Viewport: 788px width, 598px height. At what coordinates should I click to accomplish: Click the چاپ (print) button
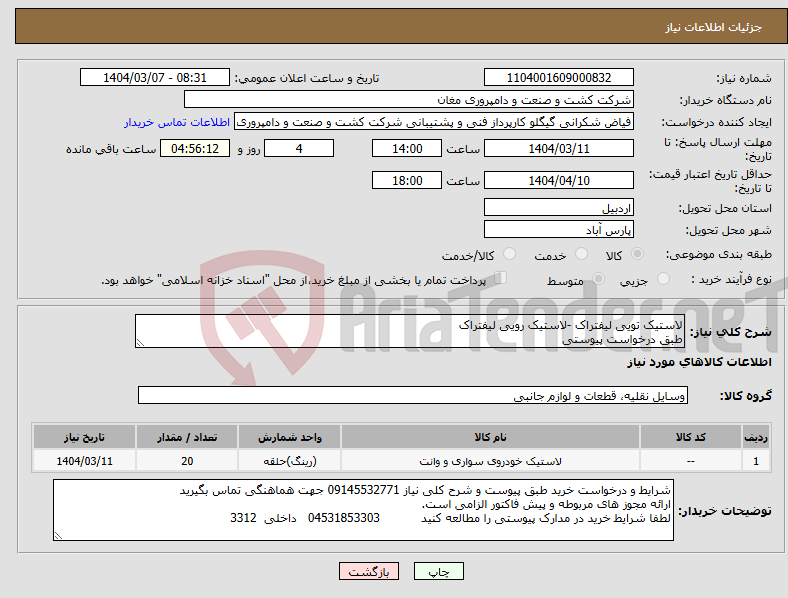(x=438, y=571)
